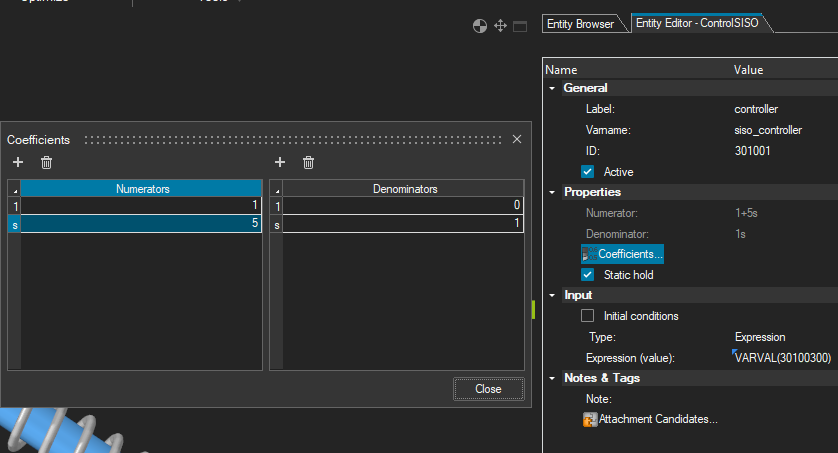Edit the Label value 'controller'
The height and width of the screenshot is (453, 838).
756,109
